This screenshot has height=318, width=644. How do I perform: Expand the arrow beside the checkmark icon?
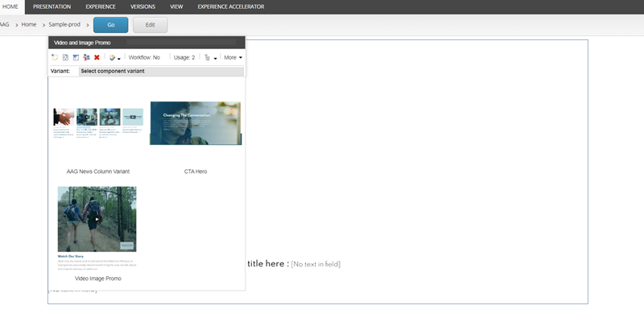point(118,59)
